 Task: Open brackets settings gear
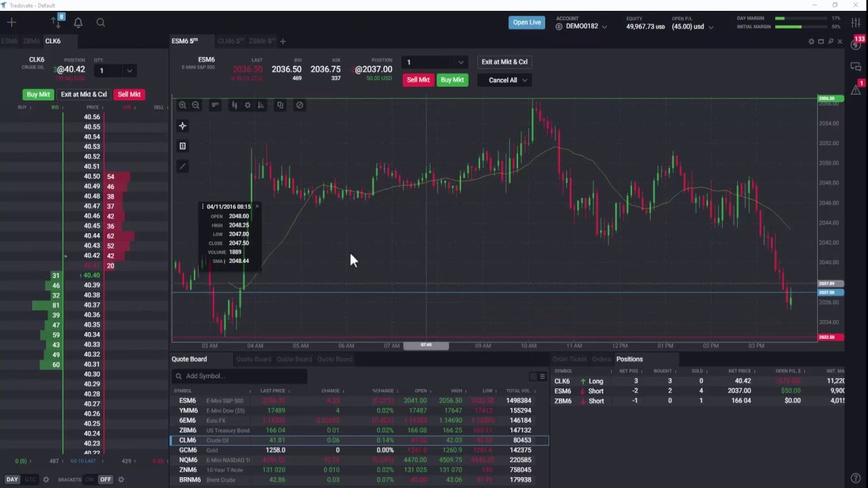121,479
